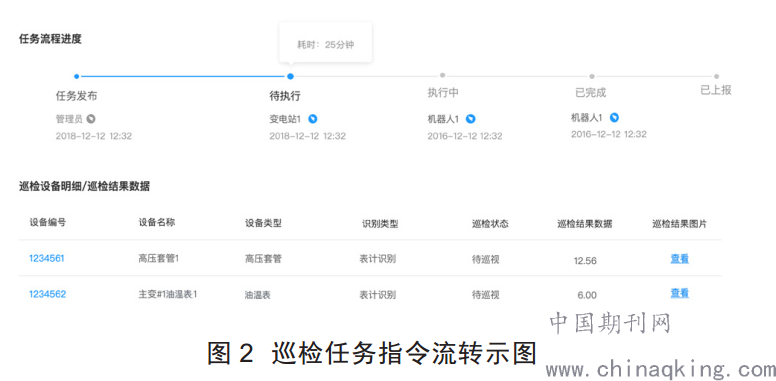776x381 pixels.
Task: Click the blue icon beside 变电站1
Action: (x=312, y=119)
